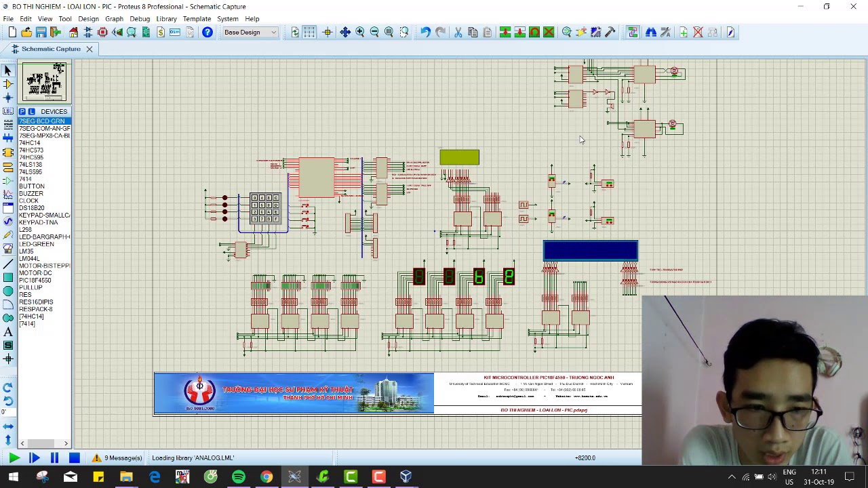Open the 9 Message(s) warning log
868x488 pixels.
117,458
